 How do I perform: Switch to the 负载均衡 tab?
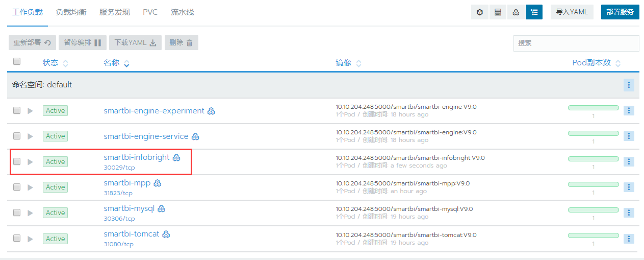(71, 12)
